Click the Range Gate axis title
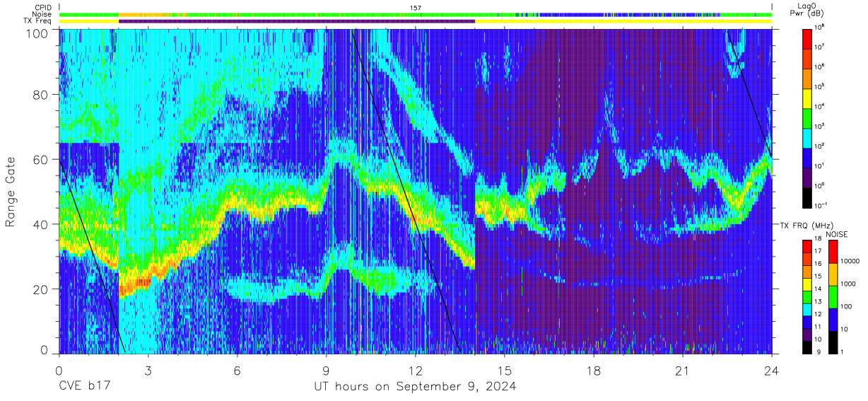This screenshot has height=401, width=868. [11, 192]
